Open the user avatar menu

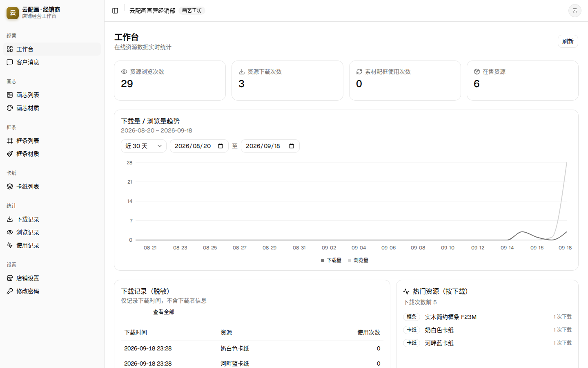point(575,11)
